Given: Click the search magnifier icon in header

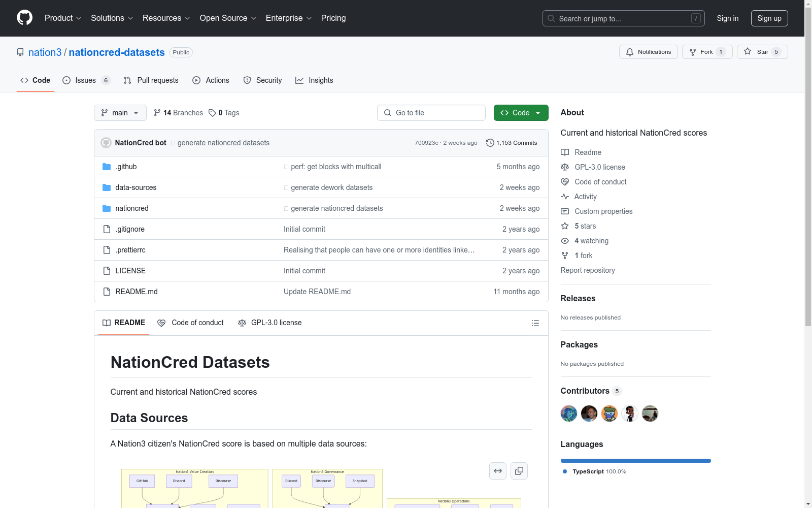Looking at the screenshot, I should (551, 18).
